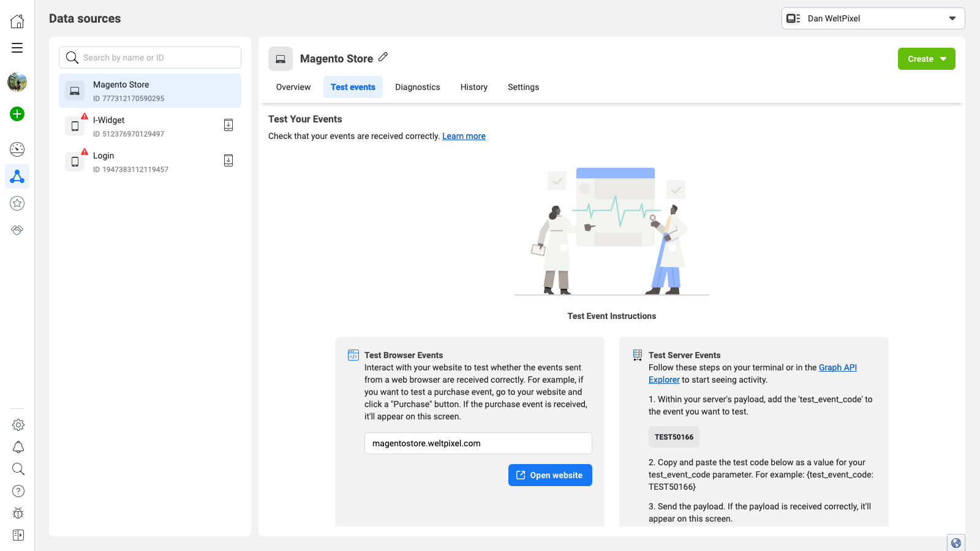
Task: Click the Test Browser Events title
Action: pos(404,355)
